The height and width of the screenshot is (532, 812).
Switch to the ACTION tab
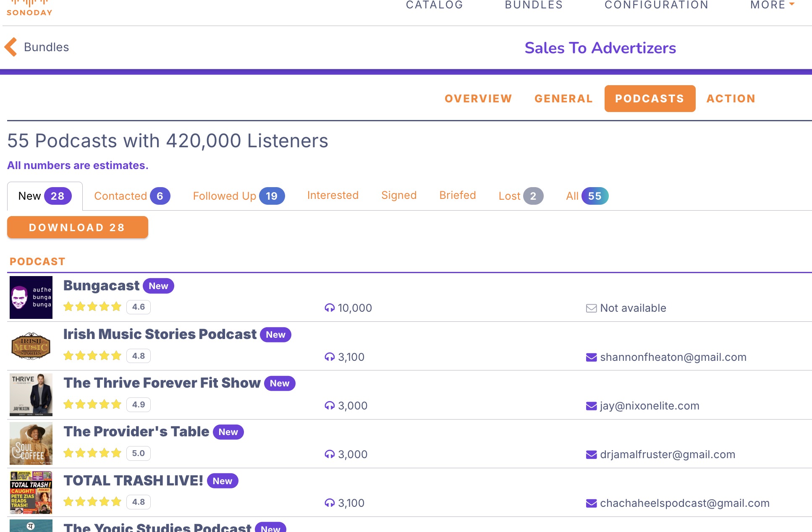tap(731, 99)
